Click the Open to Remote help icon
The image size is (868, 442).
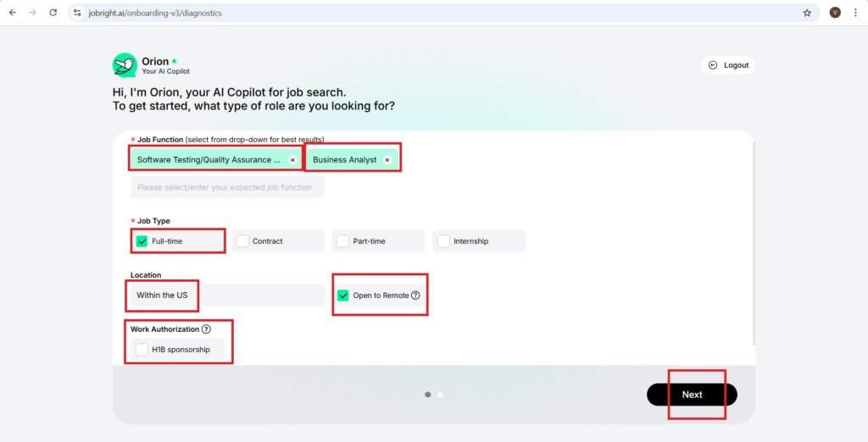tap(415, 296)
